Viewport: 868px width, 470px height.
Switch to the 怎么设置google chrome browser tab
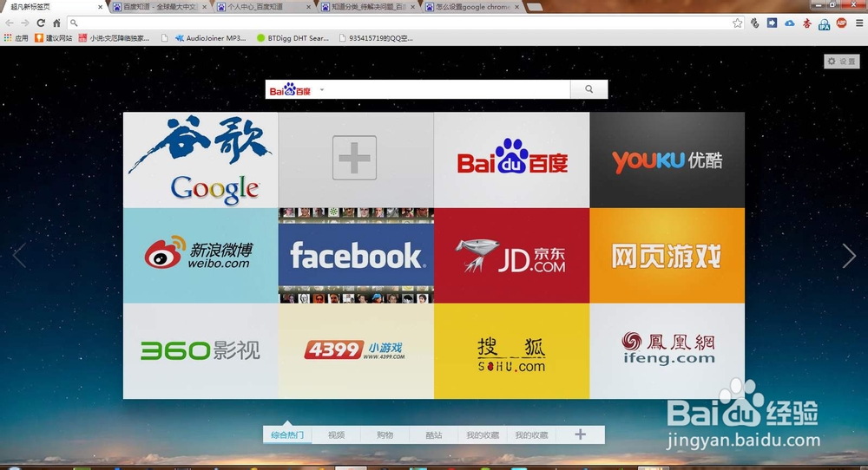click(471, 7)
